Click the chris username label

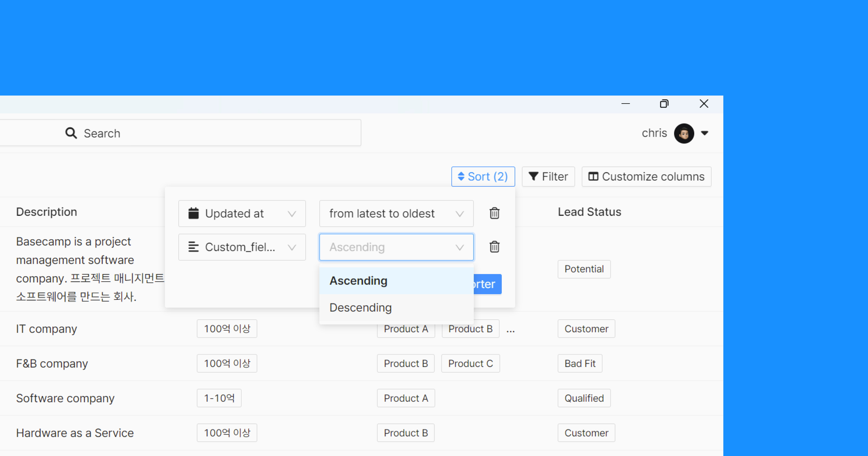click(x=654, y=133)
